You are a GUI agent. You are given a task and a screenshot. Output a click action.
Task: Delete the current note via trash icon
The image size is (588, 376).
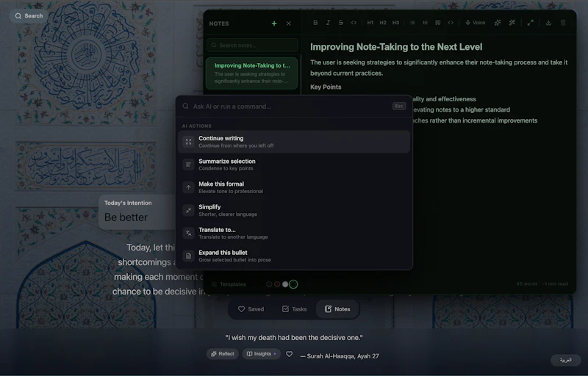563,23
